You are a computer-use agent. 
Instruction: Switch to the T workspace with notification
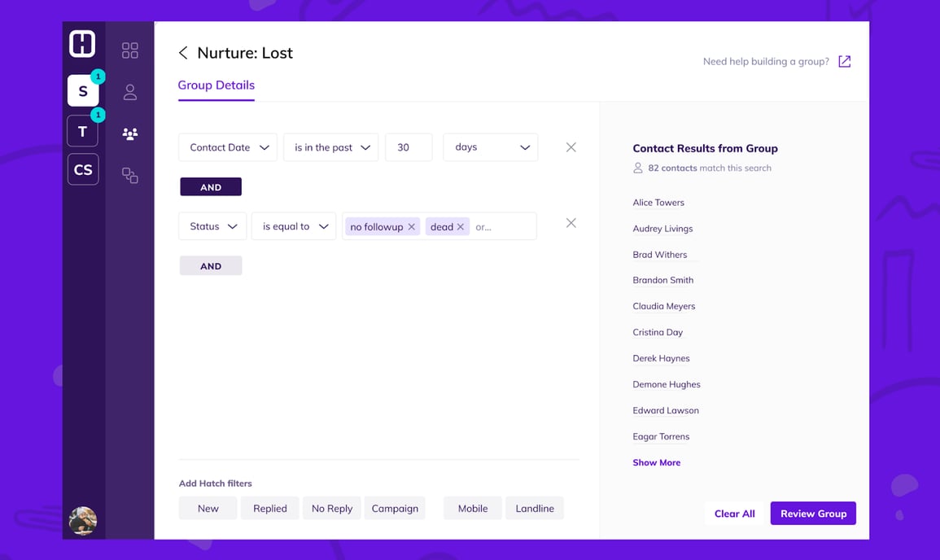[82, 130]
